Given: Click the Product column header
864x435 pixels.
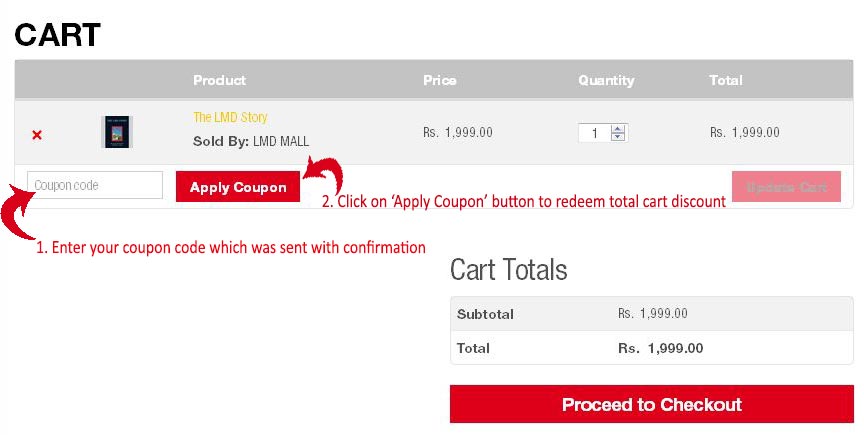Looking at the screenshot, I should [x=219, y=80].
